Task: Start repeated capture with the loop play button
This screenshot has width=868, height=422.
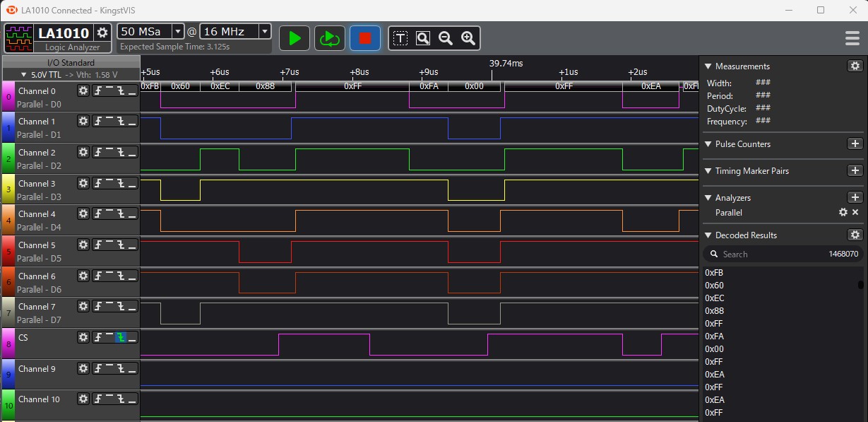Action: coord(329,38)
